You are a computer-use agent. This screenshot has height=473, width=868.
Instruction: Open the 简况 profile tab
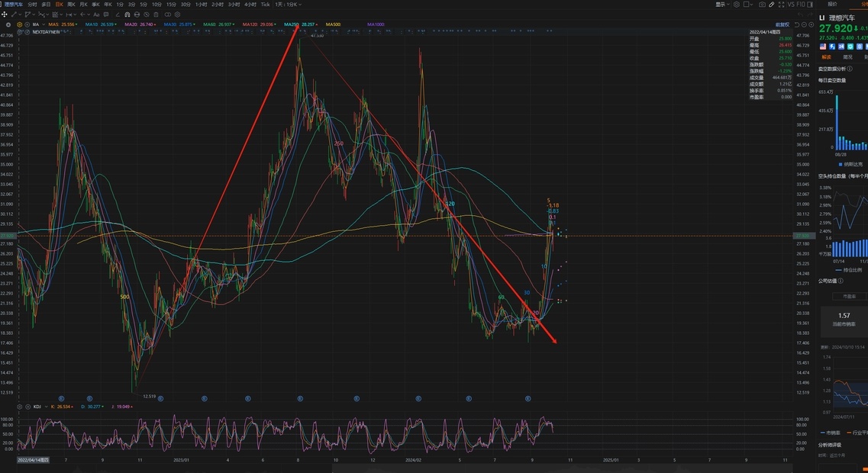[x=847, y=57]
